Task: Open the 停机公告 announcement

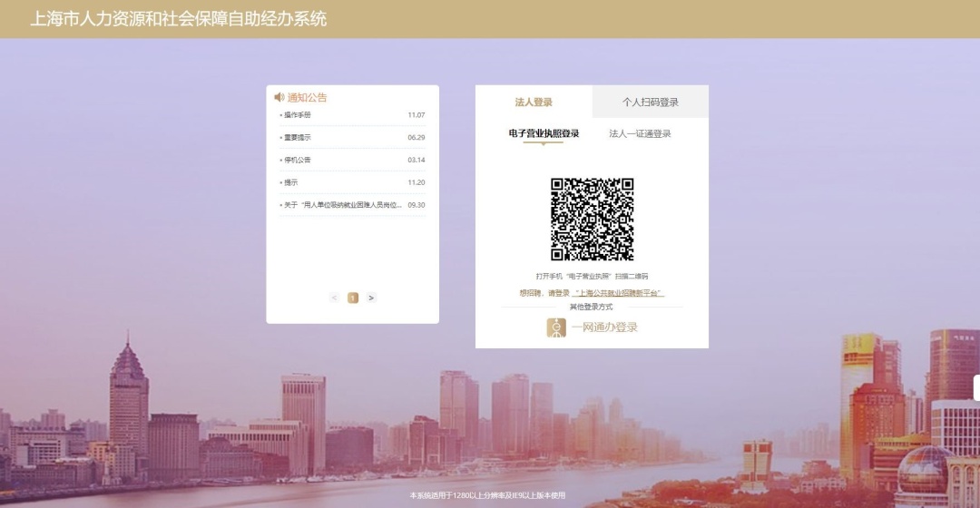Action: click(x=297, y=160)
